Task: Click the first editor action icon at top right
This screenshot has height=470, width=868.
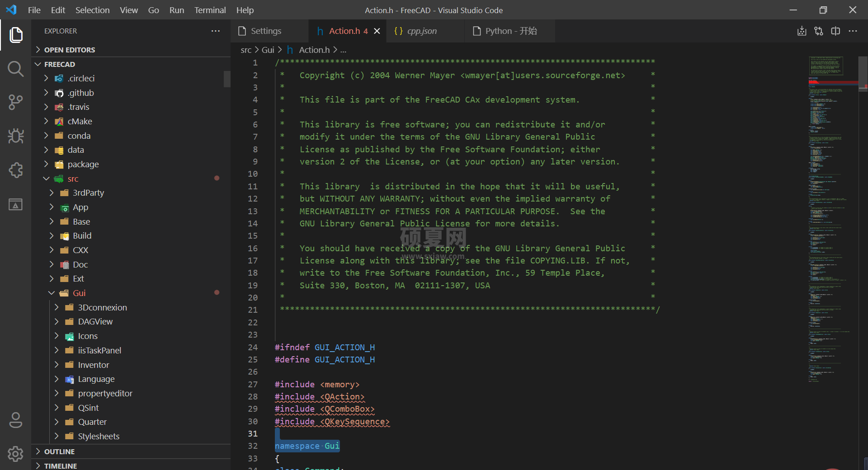Action: coord(802,31)
